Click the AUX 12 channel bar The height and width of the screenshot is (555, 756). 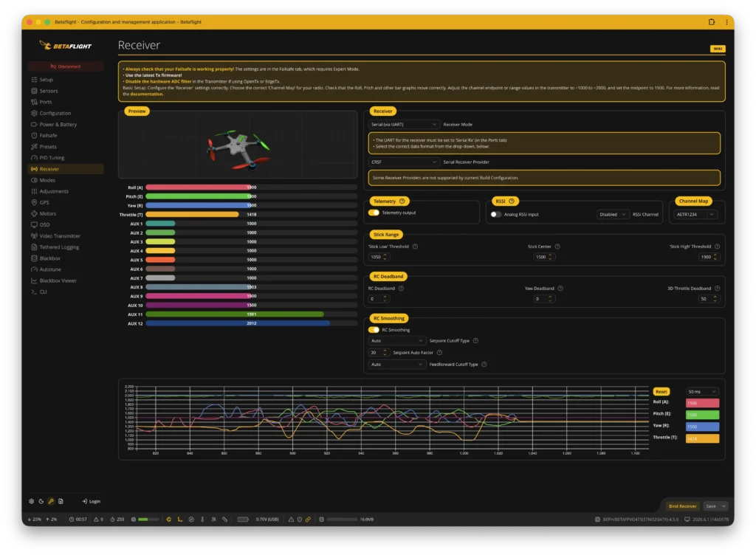click(x=251, y=323)
